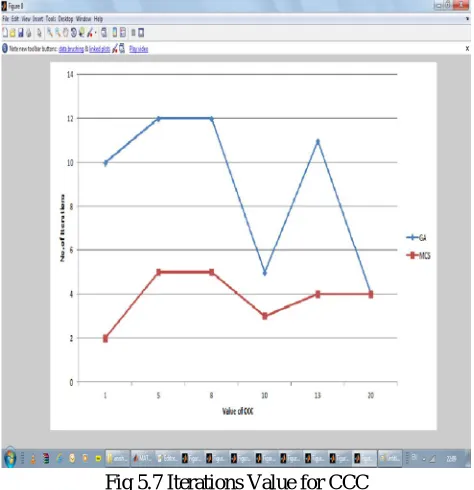Click the dock figure arrow on menu bar

point(467,19)
